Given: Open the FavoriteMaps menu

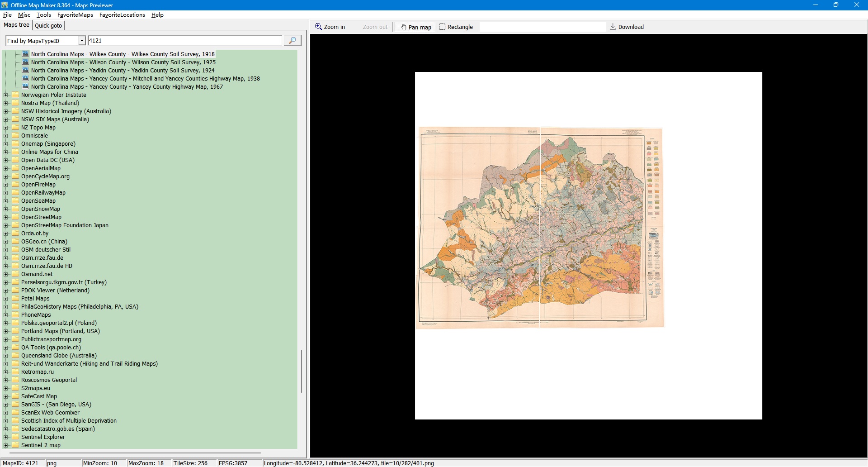Looking at the screenshot, I should click(x=75, y=15).
